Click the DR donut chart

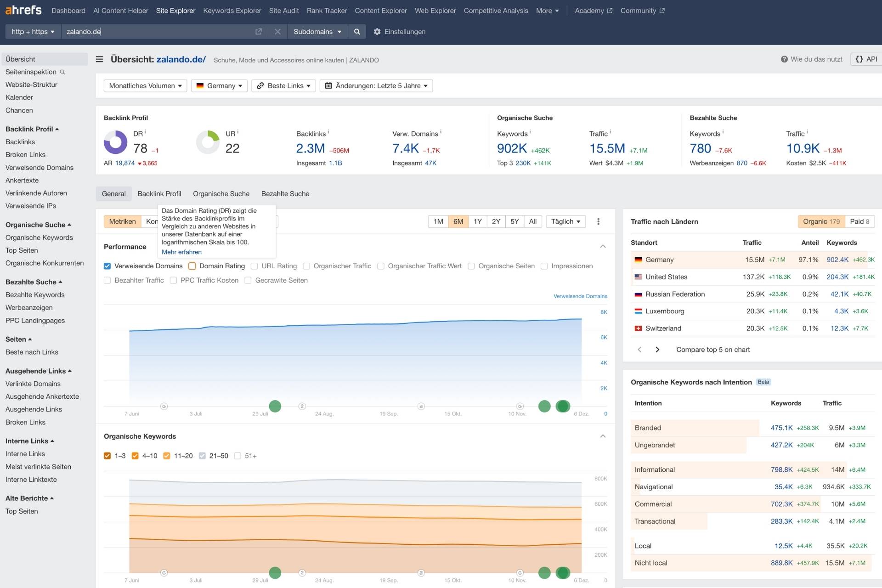pos(115,142)
